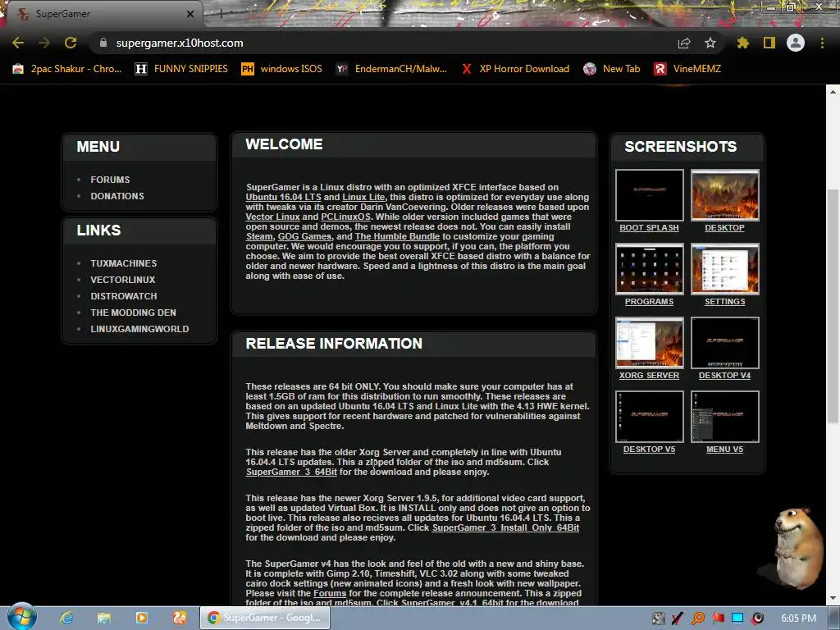Toggle the browser side panel icon
Viewport: 840px width, 630px height.
769,43
